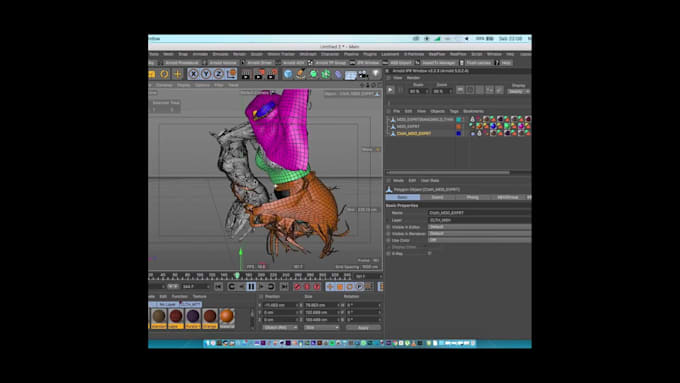Select the Spline Pen tool icon
Screen dimensions: 680x383
[x=301, y=75]
